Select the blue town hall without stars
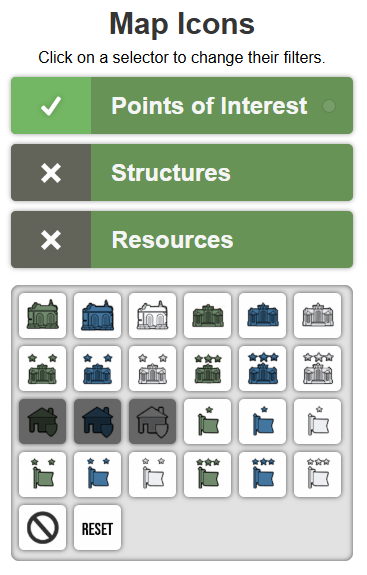 (x=263, y=315)
